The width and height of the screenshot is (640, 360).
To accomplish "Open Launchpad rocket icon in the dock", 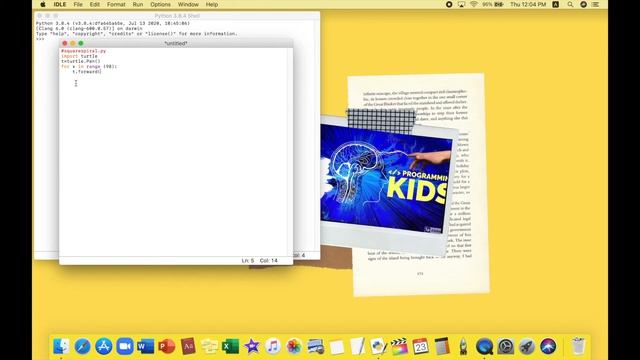I will [x=527, y=347].
